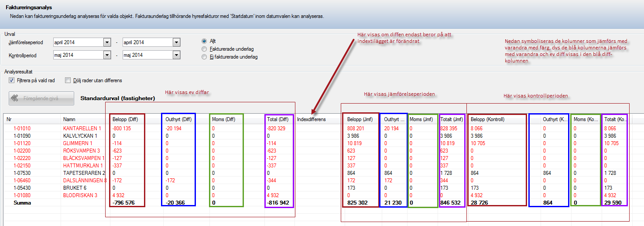Click object number 1-07530
This screenshot has height=226, width=644.
coord(21,173)
